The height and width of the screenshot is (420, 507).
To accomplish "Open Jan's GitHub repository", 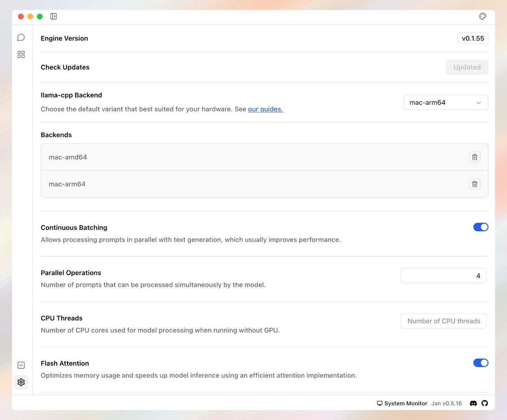I will tap(484, 403).
